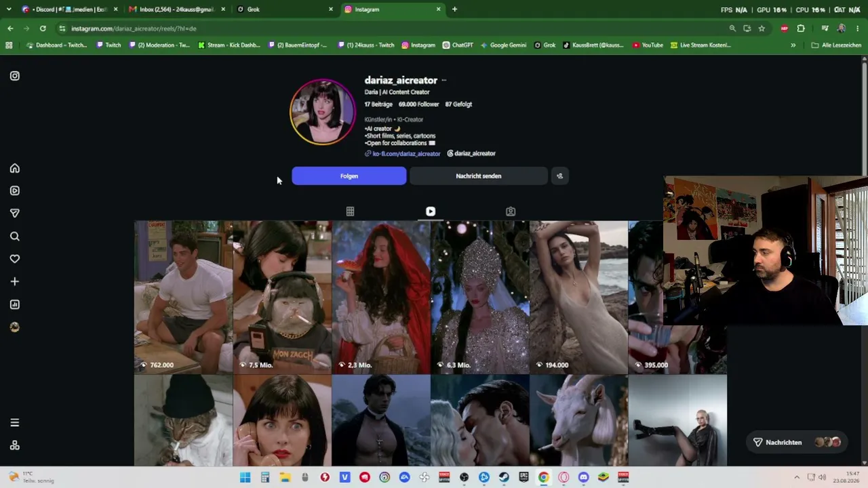Open the floating Nachrichten messages button
Viewport: 868px width, 488px height.
[797, 443]
